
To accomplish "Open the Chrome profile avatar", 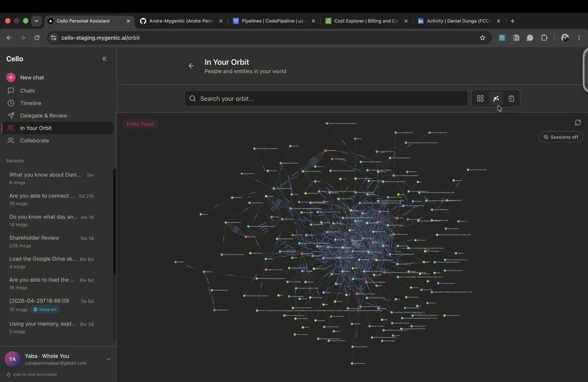I will click(565, 38).
